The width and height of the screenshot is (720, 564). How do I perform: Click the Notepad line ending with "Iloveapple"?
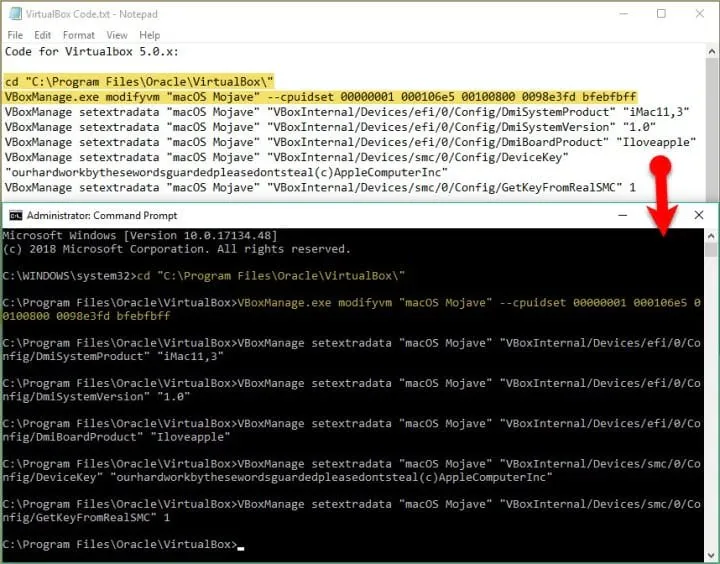coord(350,142)
